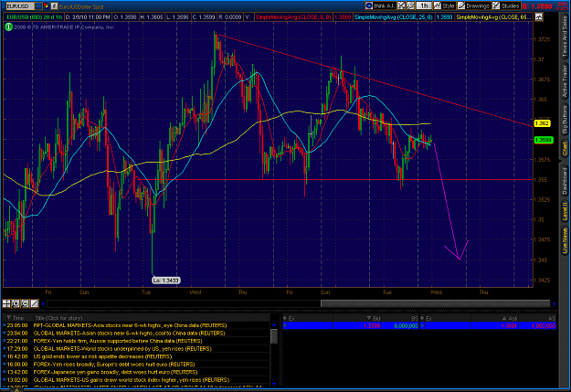Open the Times And Sales side tab
The width and height of the screenshot is (571, 392).
tap(565, 37)
